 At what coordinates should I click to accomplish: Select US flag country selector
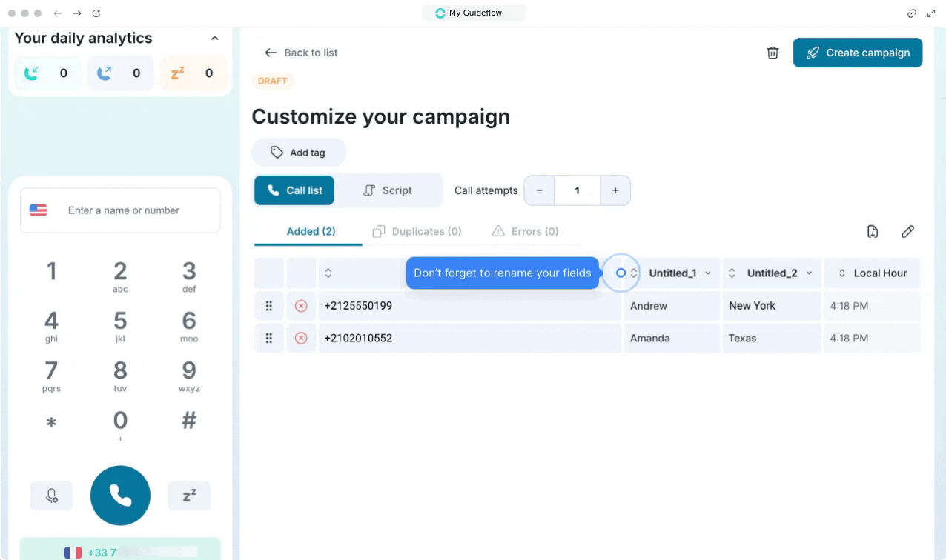(39, 210)
